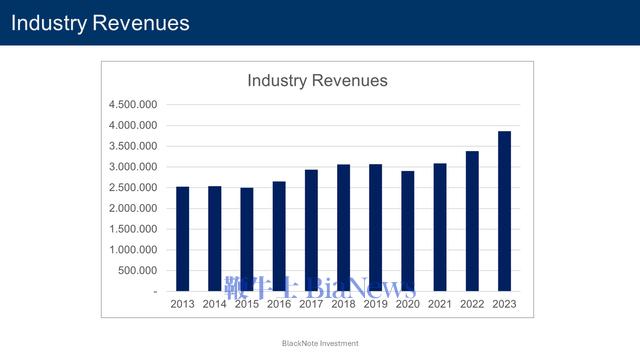
Task: Click the 2022 revenue bar
Action: [472, 221]
